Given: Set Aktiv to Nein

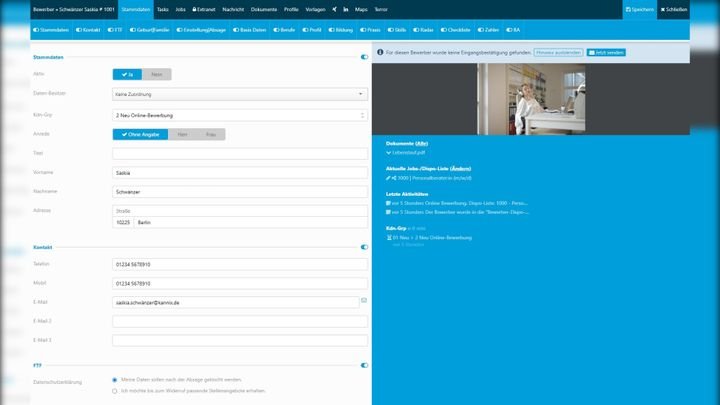Looking at the screenshot, I should pos(157,74).
